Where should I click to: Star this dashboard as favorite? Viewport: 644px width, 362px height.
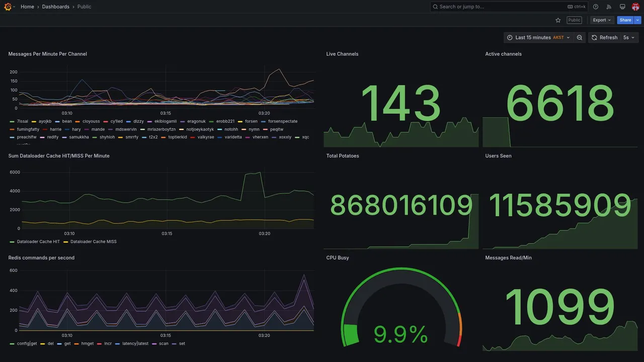tap(558, 20)
